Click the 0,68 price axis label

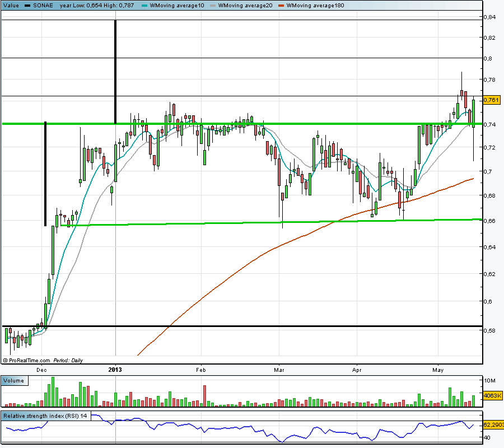point(489,195)
